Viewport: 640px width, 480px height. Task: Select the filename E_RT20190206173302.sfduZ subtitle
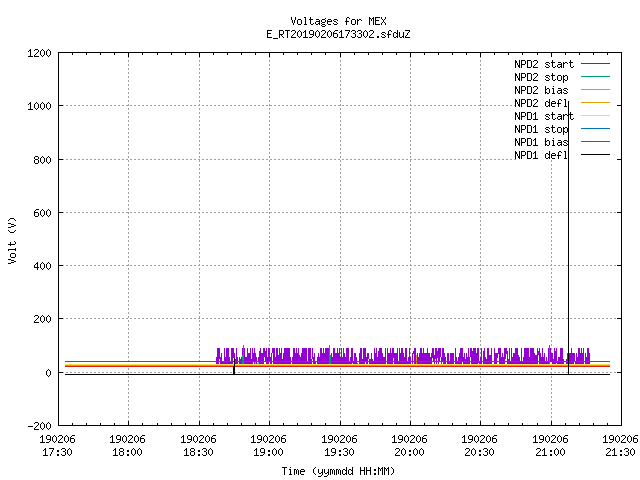point(338,34)
